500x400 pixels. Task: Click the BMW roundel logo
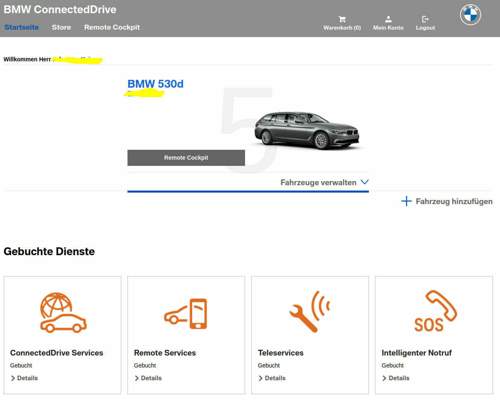tap(470, 15)
